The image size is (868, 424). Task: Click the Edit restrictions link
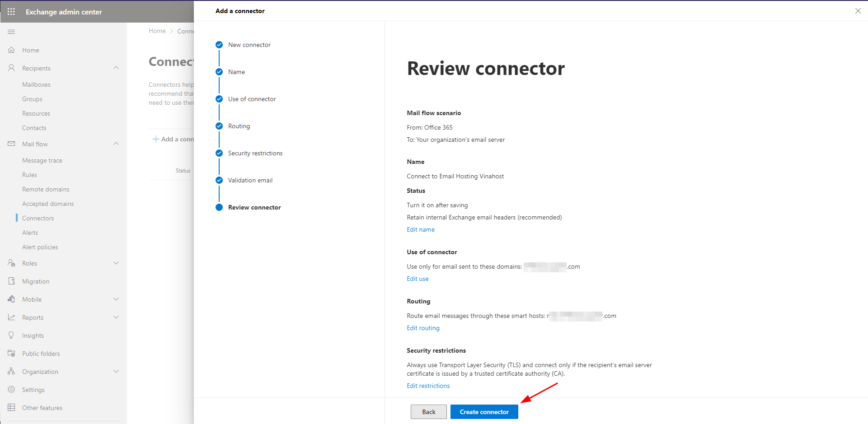pyautogui.click(x=428, y=386)
